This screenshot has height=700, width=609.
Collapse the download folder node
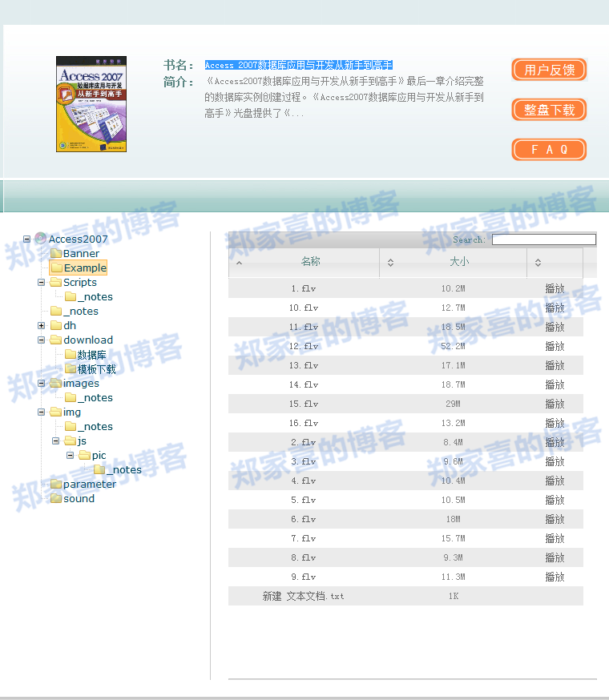tap(41, 340)
